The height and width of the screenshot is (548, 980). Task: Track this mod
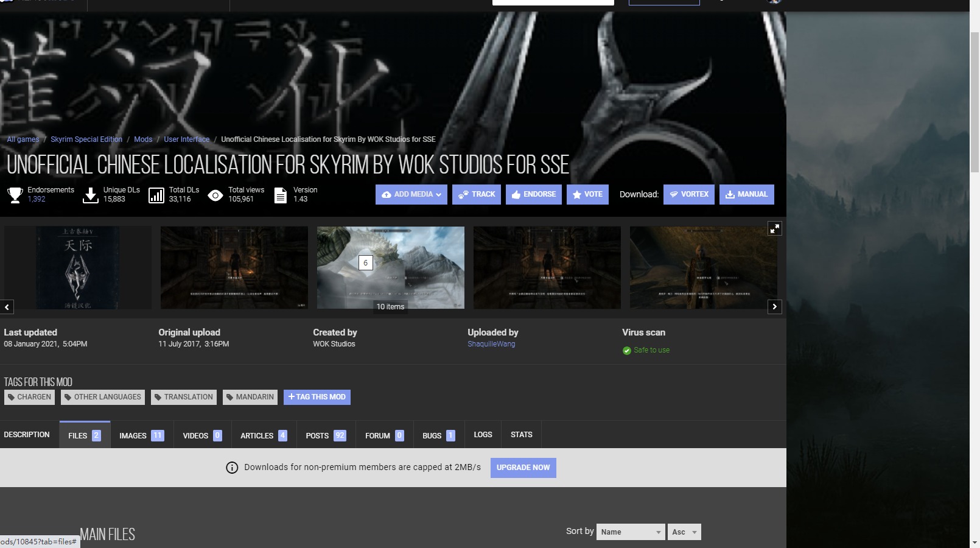477,194
